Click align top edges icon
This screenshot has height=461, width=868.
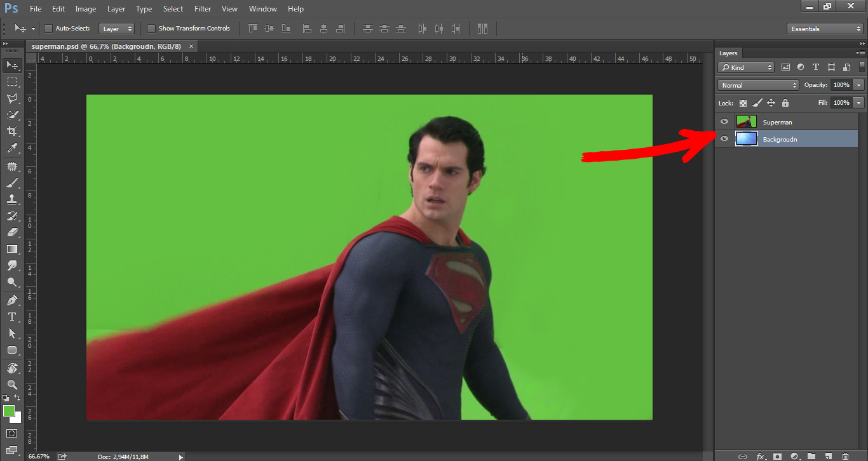(253, 29)
